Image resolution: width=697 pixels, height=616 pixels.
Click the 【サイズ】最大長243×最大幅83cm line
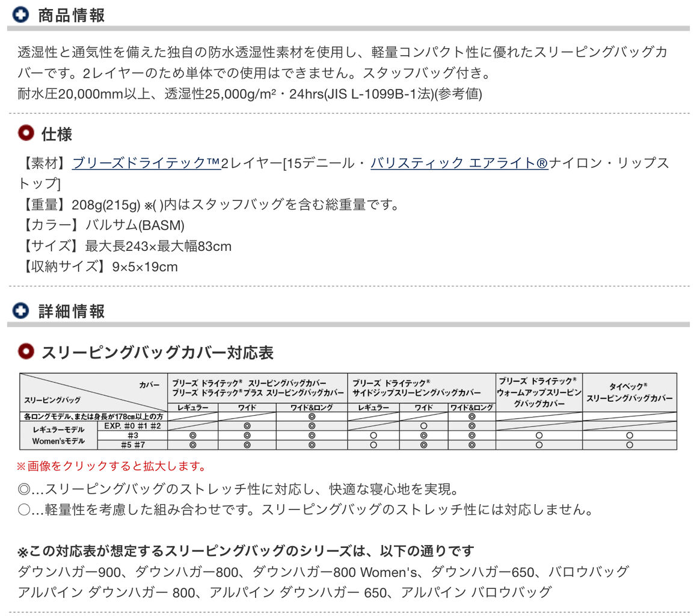[x=125, y=246]
